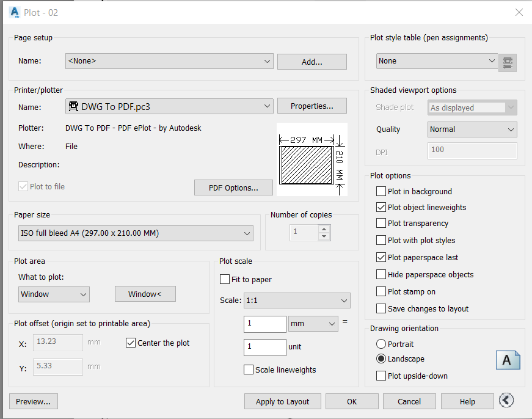
Task: Expand the Scale 1:1 dropdown
Action: click(x=296, y=301)
